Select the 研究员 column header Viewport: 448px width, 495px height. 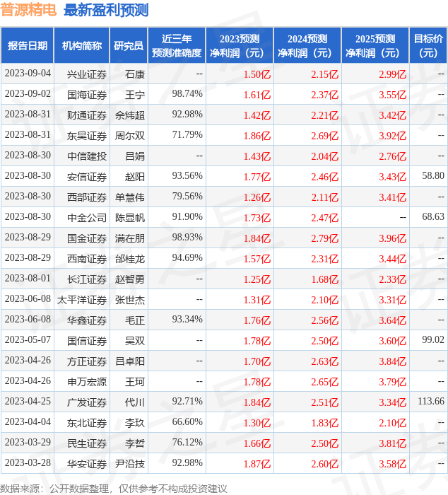129,45
